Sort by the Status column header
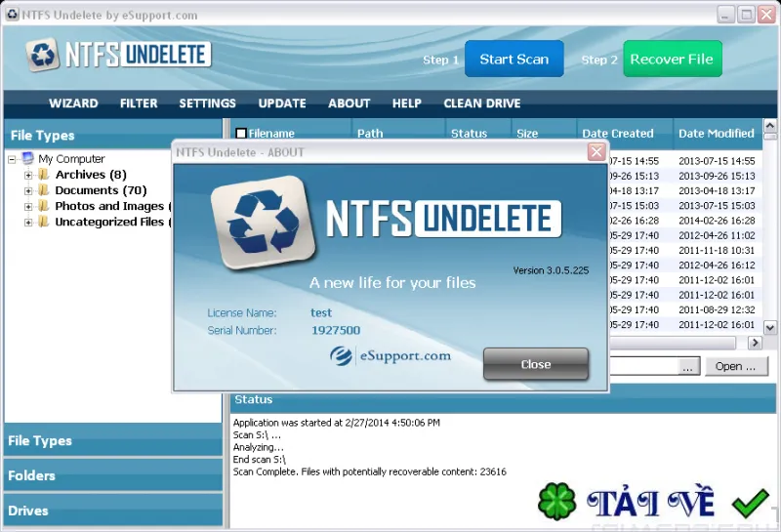Screen dimensions: 781x532 point(478,133)
